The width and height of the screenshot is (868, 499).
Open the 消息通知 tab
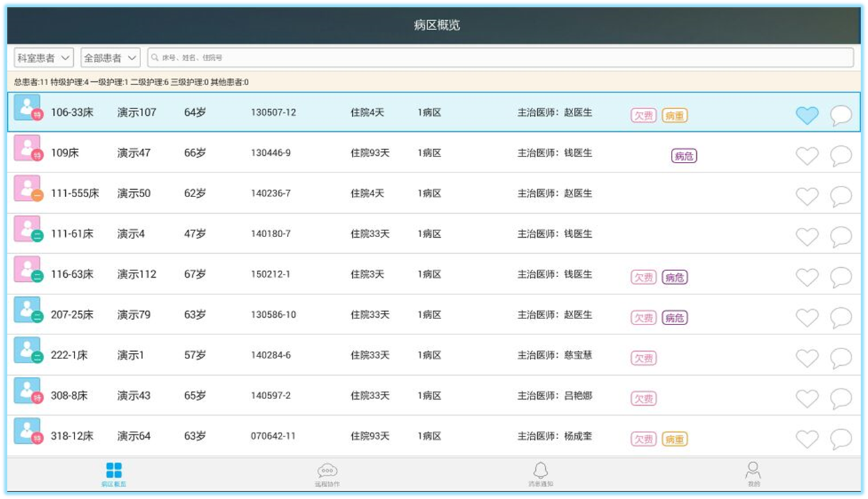(541, 474)
